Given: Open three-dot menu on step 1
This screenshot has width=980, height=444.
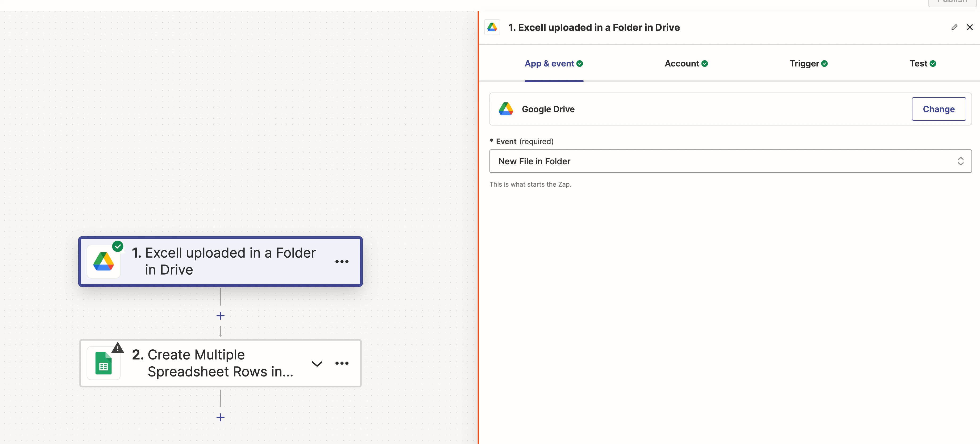Looking at the screenshot, I should pyautogui.click(x=342, y=262).
